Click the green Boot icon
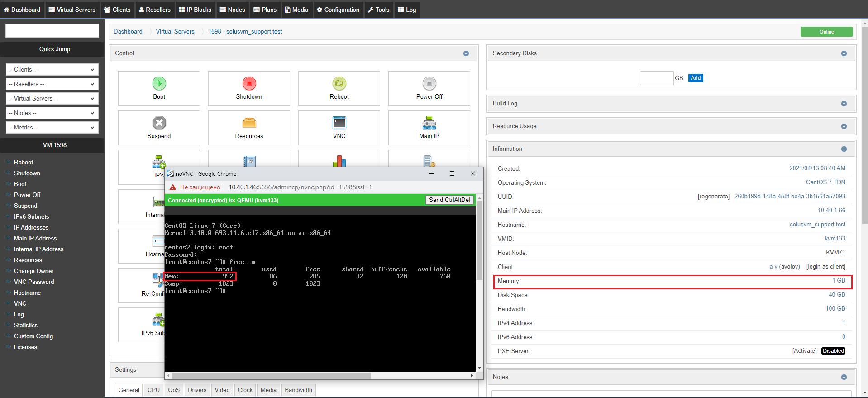Screen dimensions: 868x398 tap(159, 83)
